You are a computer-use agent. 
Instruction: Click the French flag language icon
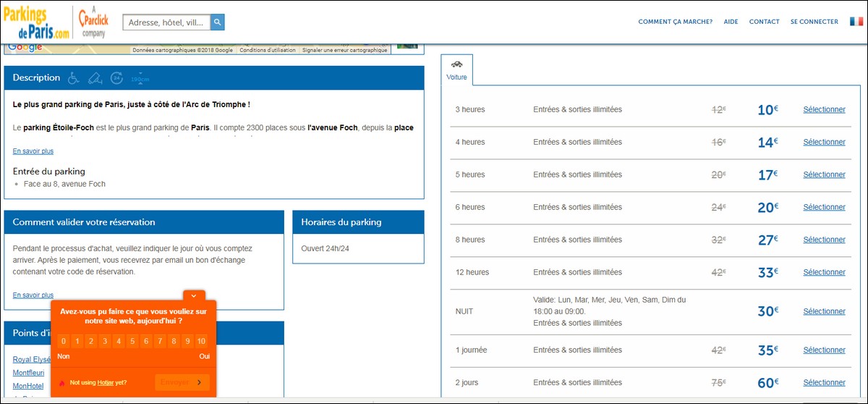856,22
